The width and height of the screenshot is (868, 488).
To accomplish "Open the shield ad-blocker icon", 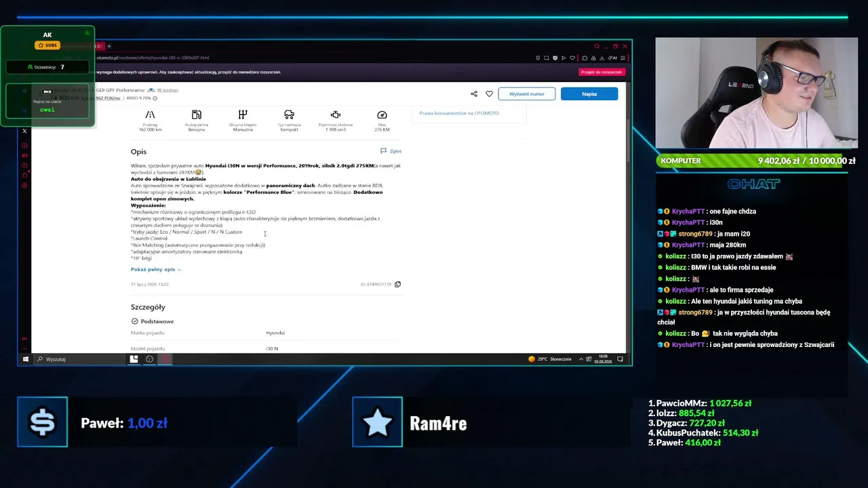I will [x=555, y=58].
